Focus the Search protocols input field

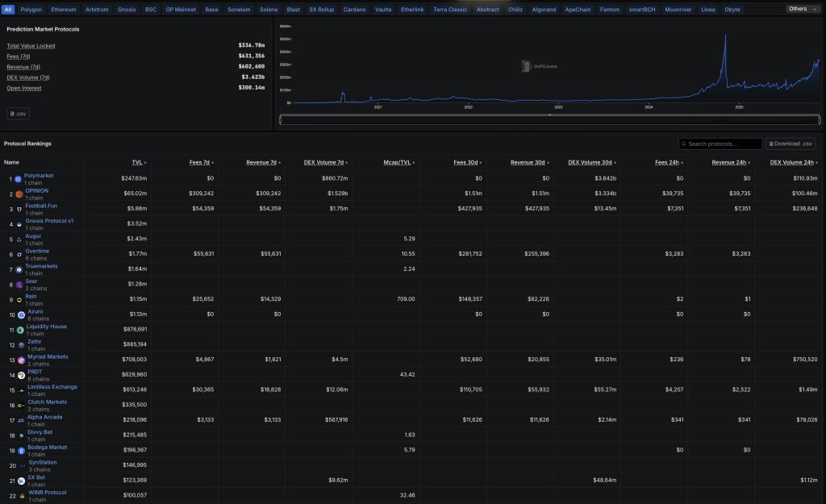(722, 144)
